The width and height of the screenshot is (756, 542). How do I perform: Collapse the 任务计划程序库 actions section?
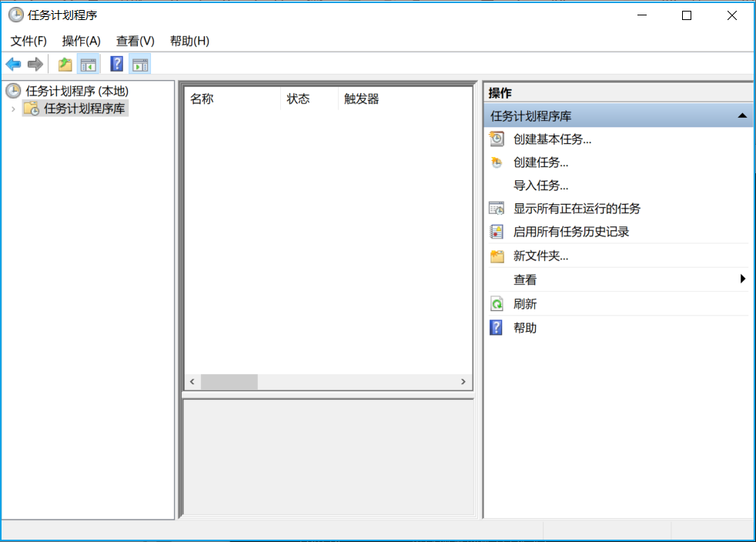pos(744,115)
